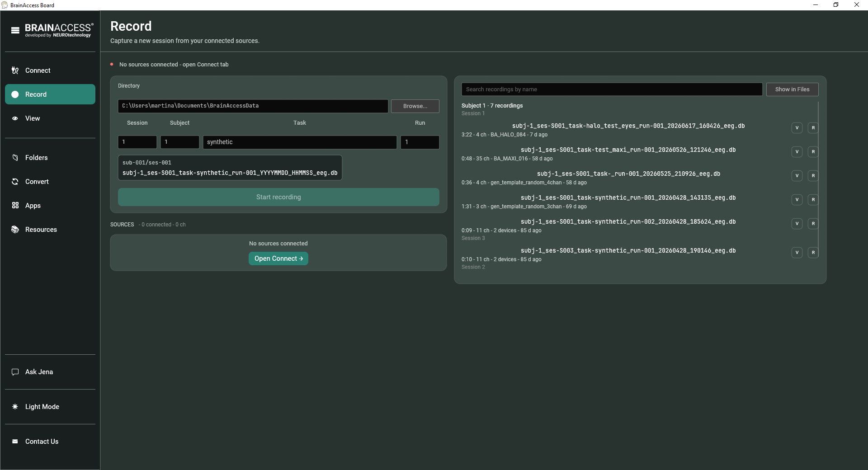
Task: Click the 'sub-001/ses-001' folder path text
Action: point(147,163)
